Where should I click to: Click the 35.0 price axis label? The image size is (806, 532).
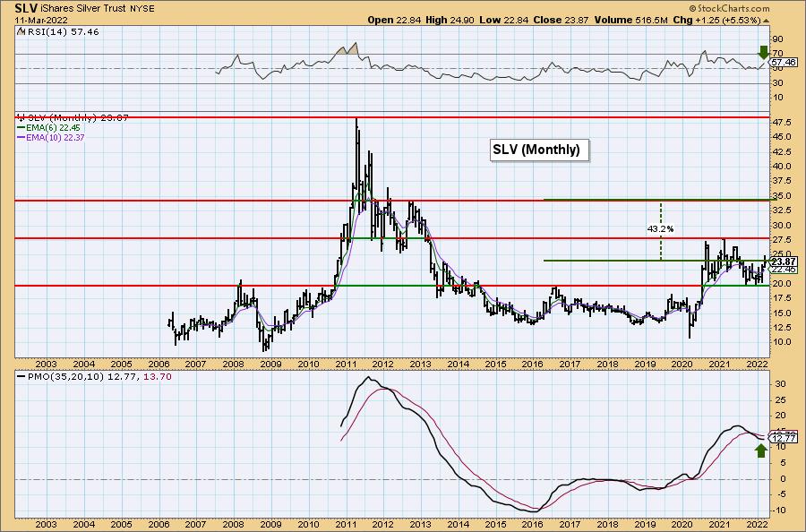click(x=781, y=196)
